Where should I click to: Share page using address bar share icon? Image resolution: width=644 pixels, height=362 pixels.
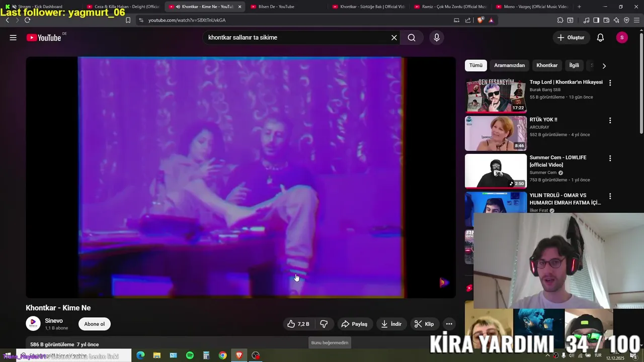coord(468,20)
